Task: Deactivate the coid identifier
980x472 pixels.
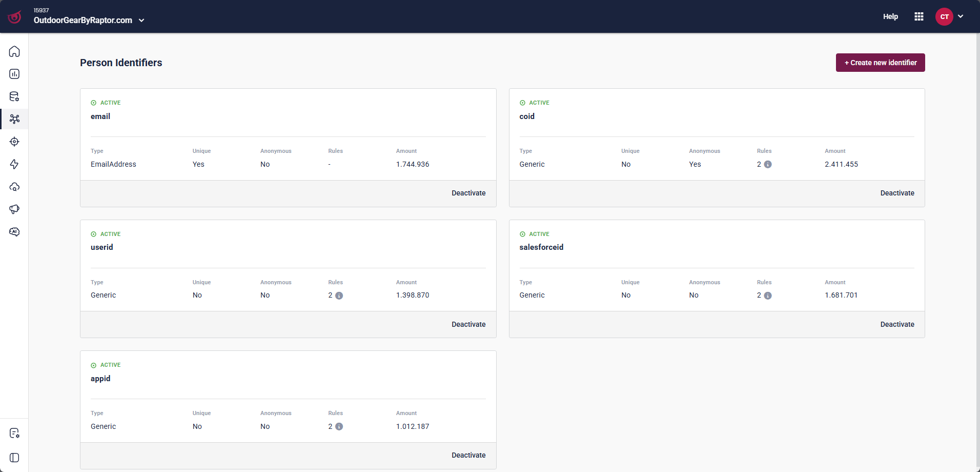Action: coord(897,193)
